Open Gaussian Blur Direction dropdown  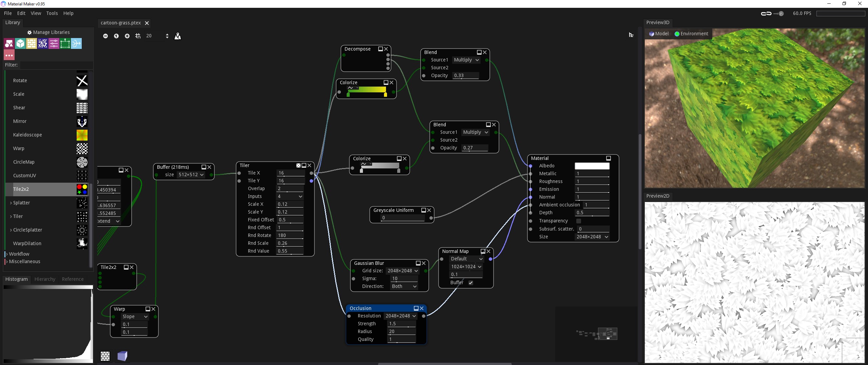click(x=404, y=287)
